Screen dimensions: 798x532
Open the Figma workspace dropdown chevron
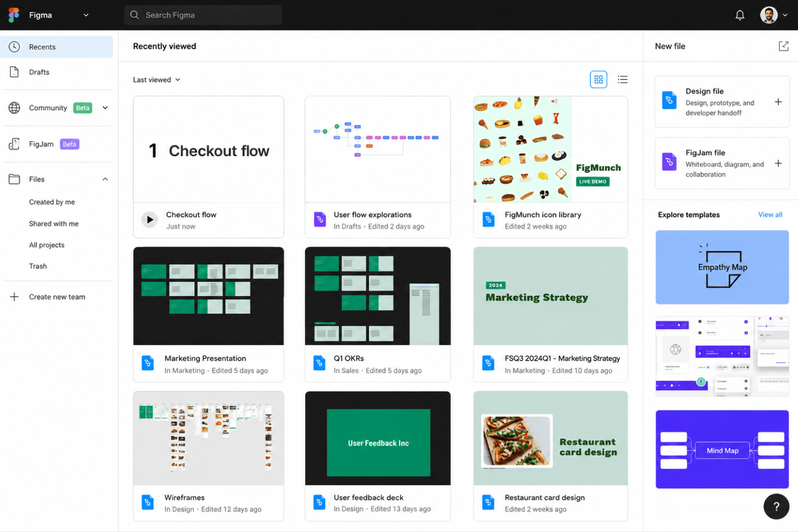click(86, 15)
